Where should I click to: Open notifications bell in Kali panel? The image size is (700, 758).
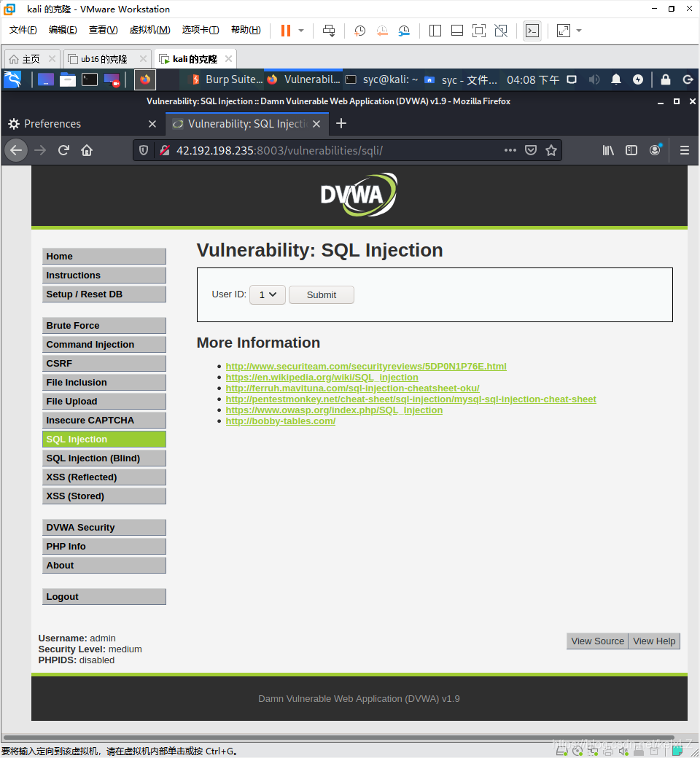point(616,79)
